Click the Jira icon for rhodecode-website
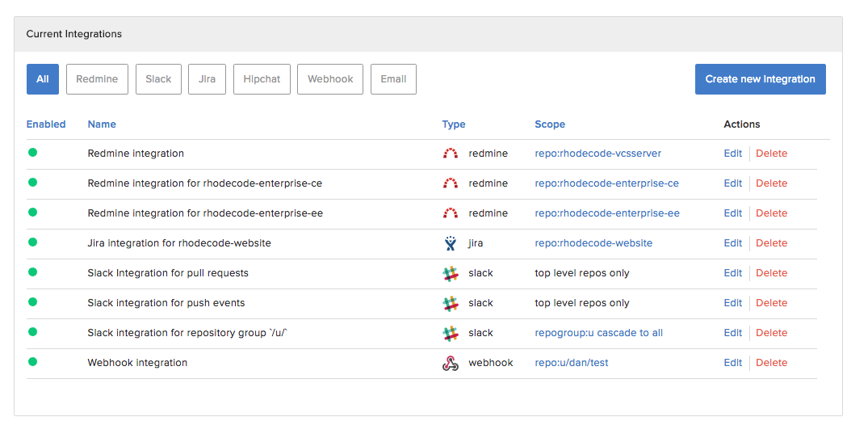Screen dimensions: 868x438 pyautogui.click(x=451, y=243)
